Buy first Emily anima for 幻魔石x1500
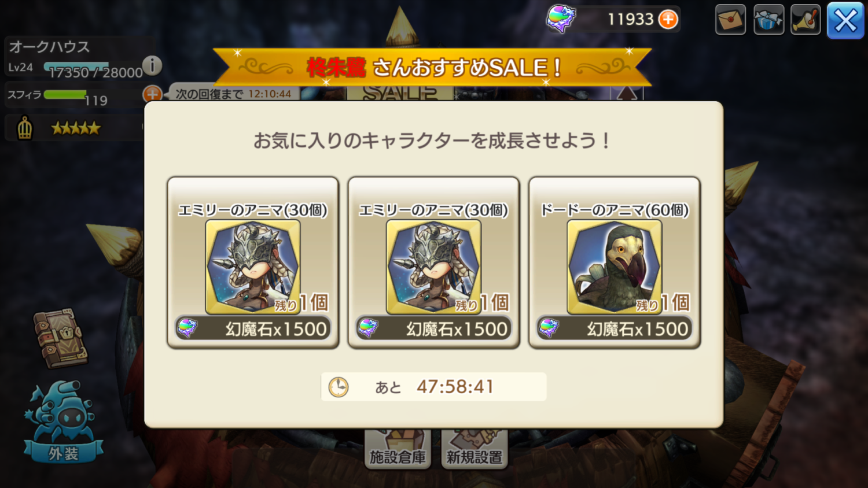 coord(253,328)
